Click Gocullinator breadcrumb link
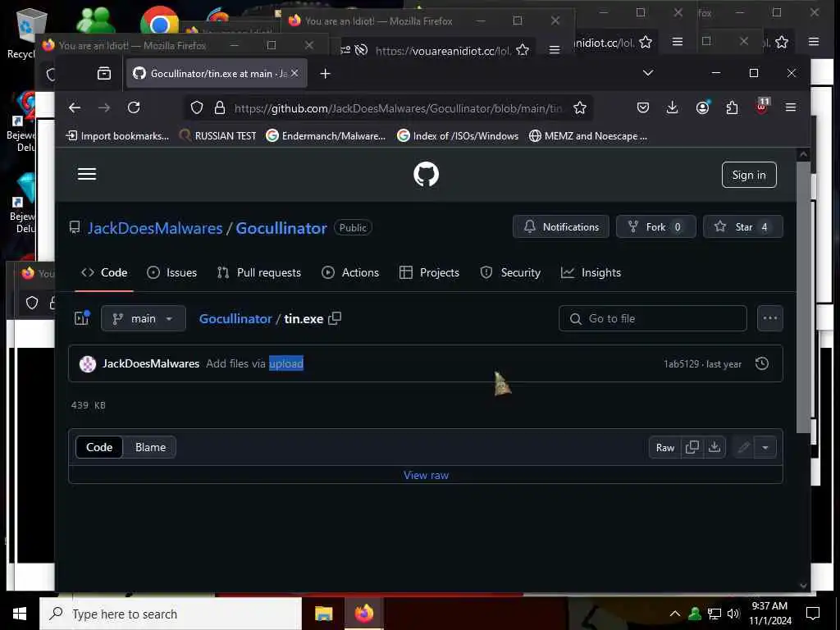Image resolution: width=840 pixels, height=630 pixels. [x=235, y=319]
